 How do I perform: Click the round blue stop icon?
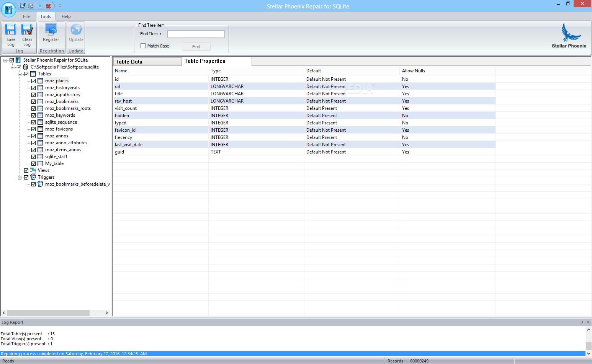[39, 6]
